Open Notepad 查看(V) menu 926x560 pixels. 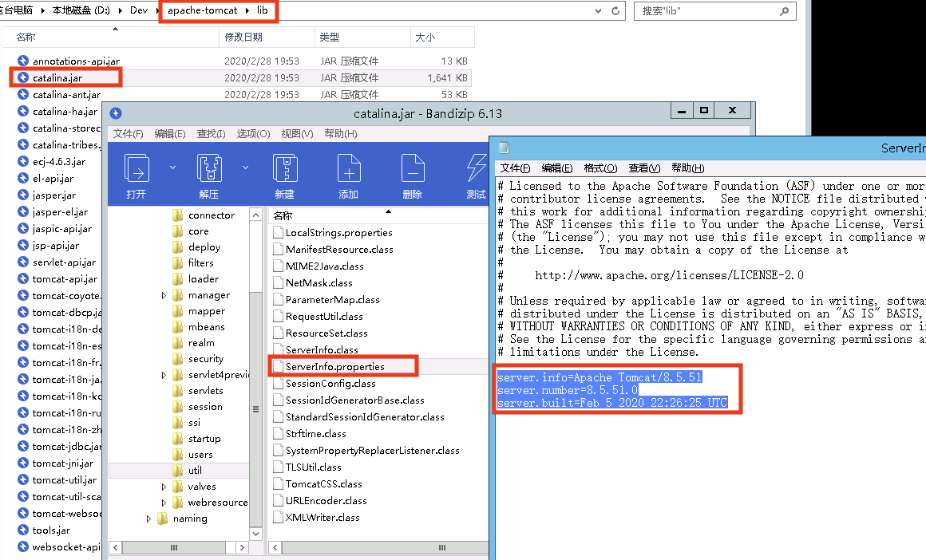click(x=644, y=168)
